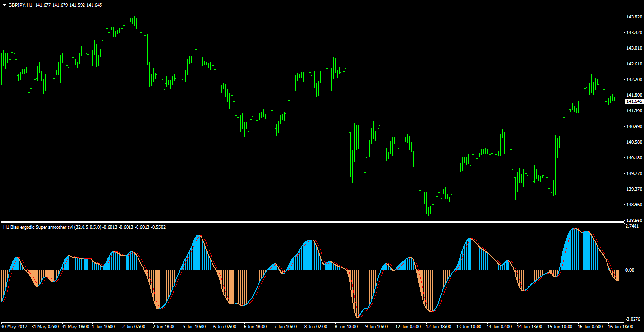
Task: Click the separator between chart and indicator window
Action: [312, 222]
